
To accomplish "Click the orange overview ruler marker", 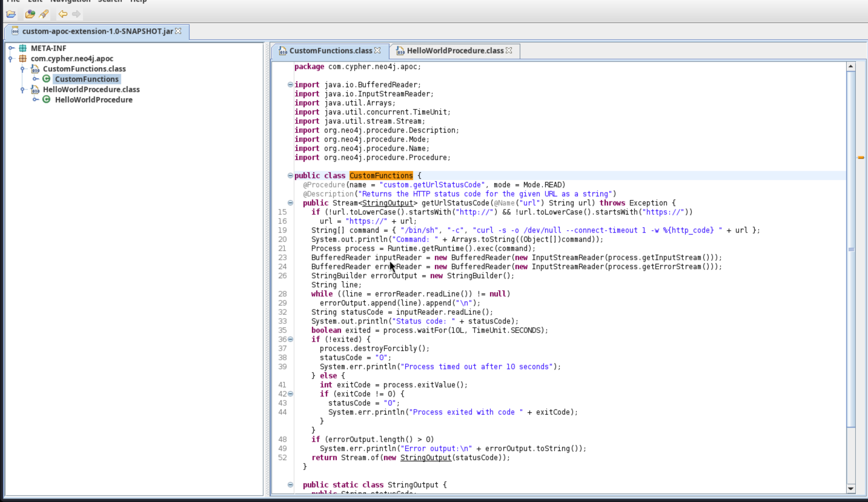I will [x=860, y=158].
